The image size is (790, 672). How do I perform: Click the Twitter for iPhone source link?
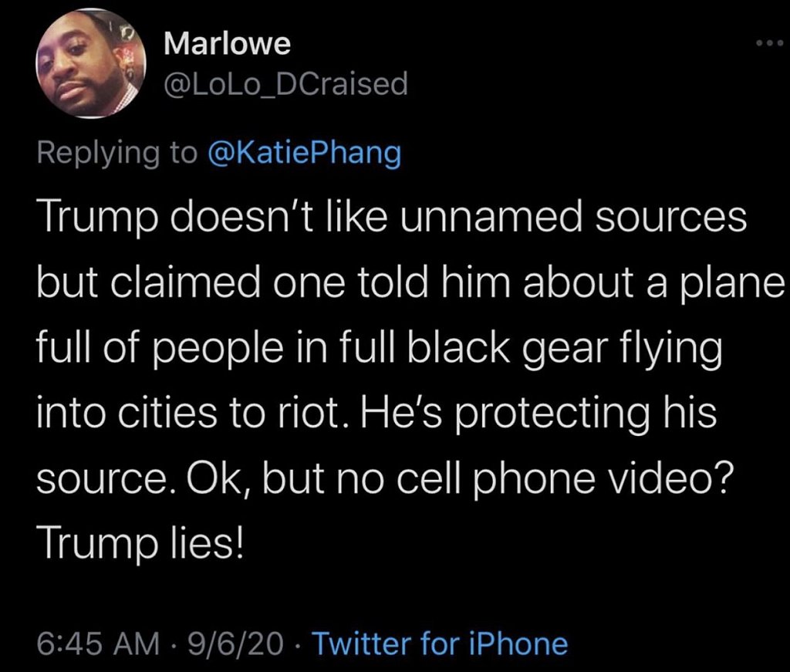pyautogui.click(x=441, y=643)
